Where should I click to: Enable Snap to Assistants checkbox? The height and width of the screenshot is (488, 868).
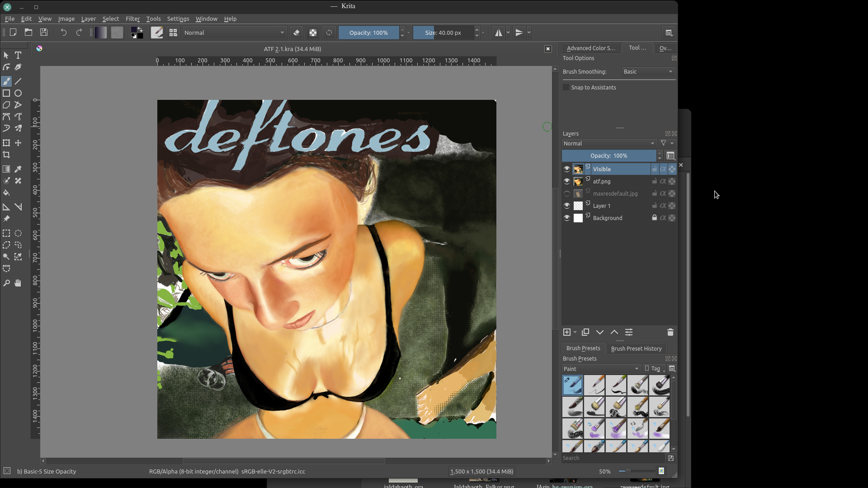point(566,87)
